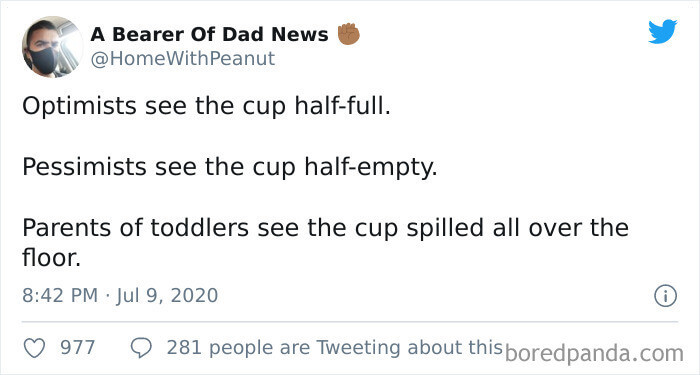
Task: Open the speech bubble reply icon
Action: [x=142, y=348]
